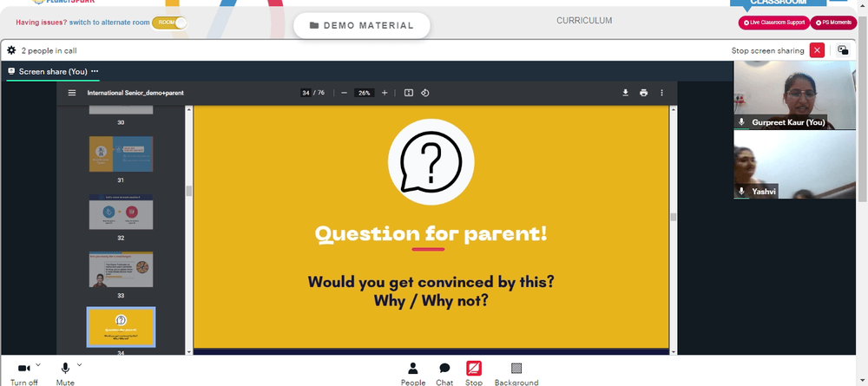
Task: Open Screen share tab options ellipsis
Action: [95, 71]
